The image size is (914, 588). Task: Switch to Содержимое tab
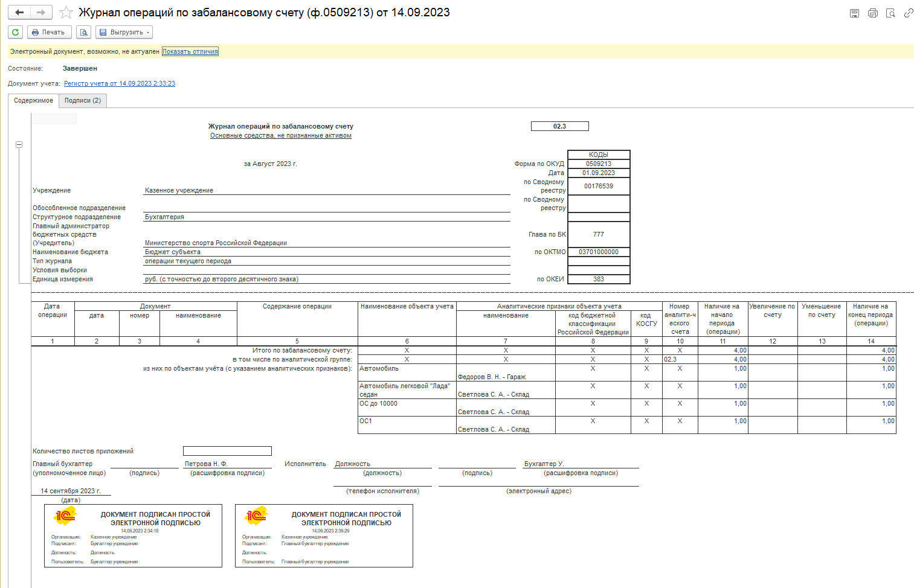(x=33, y=100)
